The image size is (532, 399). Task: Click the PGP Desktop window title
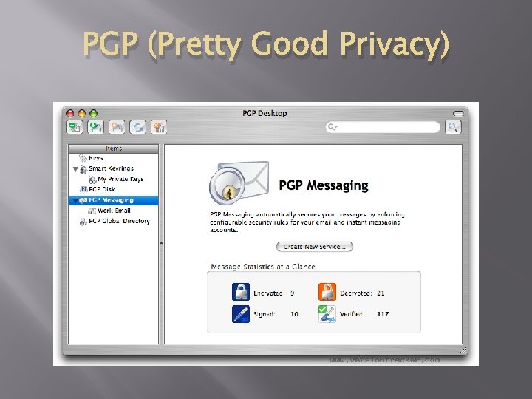tap(265, 113)
